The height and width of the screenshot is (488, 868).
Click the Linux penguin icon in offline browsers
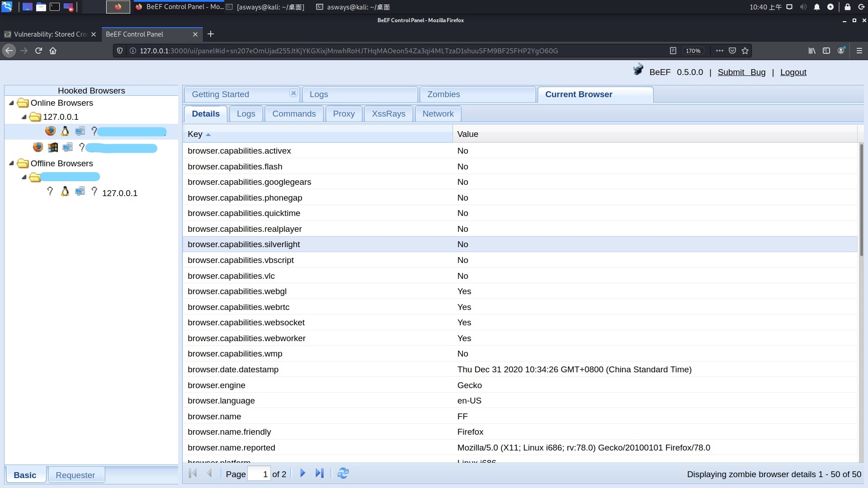pos(64,191)
